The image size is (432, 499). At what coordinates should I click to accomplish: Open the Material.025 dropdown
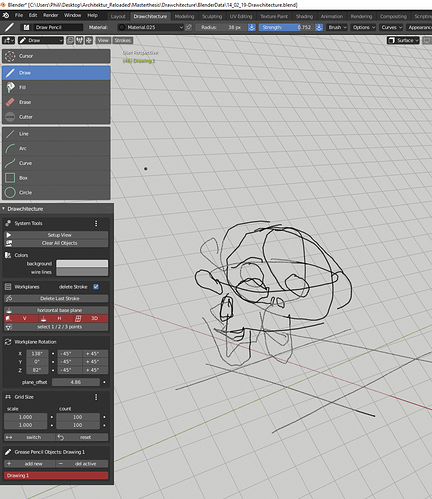pos(151,27)
